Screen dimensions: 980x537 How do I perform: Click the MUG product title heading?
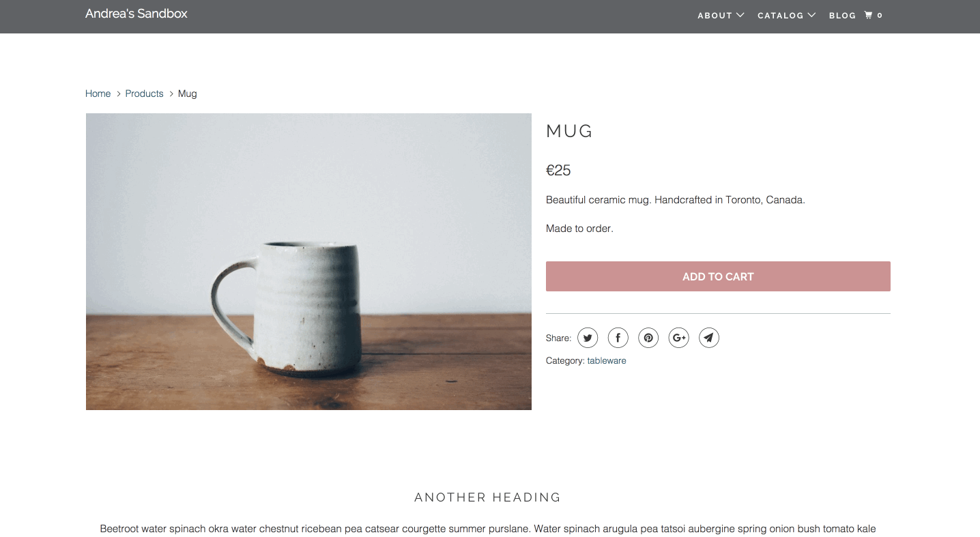tap(569, 131)
